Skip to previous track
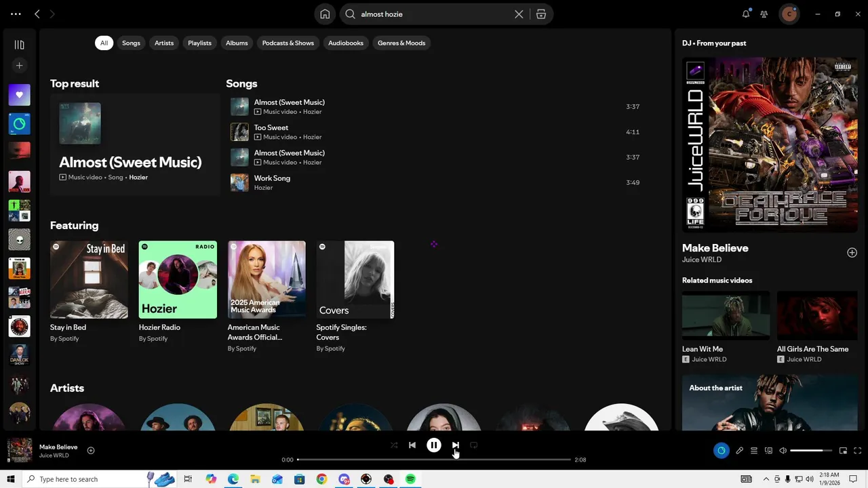 click(412, 445)
